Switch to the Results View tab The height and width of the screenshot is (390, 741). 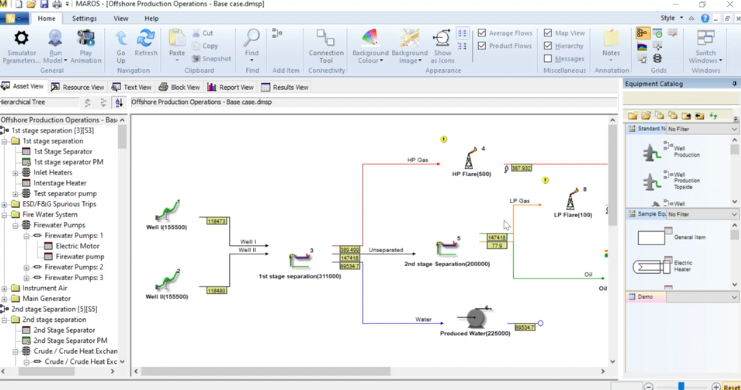284,87
